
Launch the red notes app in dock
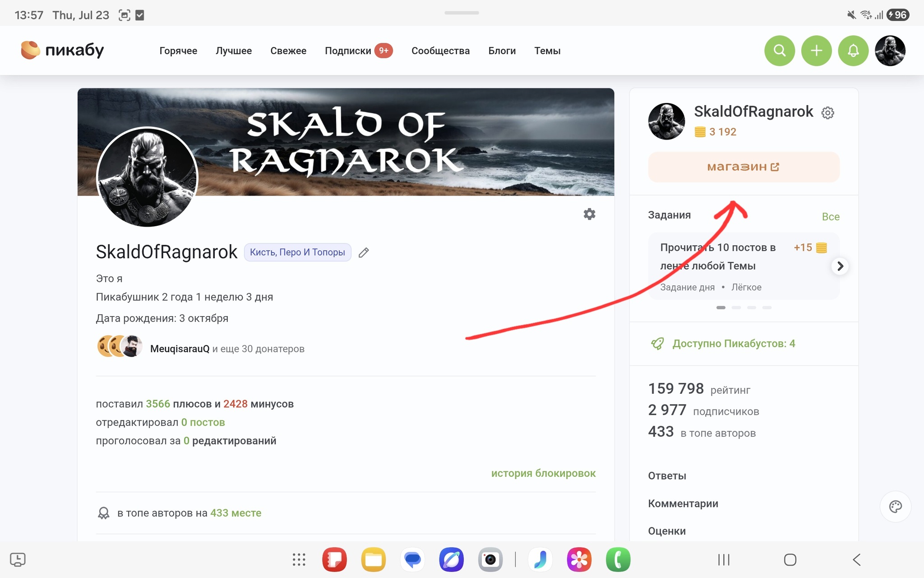click(334, 559)
